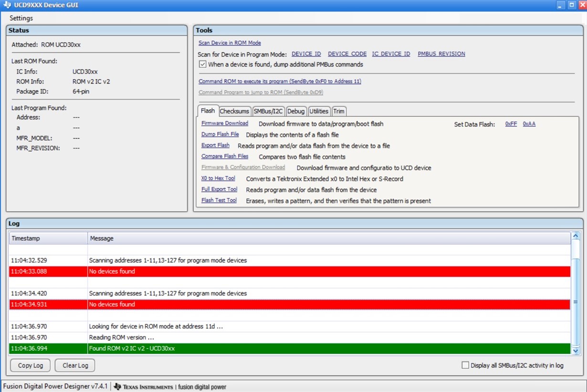Launch the Full Export Tool
587x392 pixels.
click(219, 189)
